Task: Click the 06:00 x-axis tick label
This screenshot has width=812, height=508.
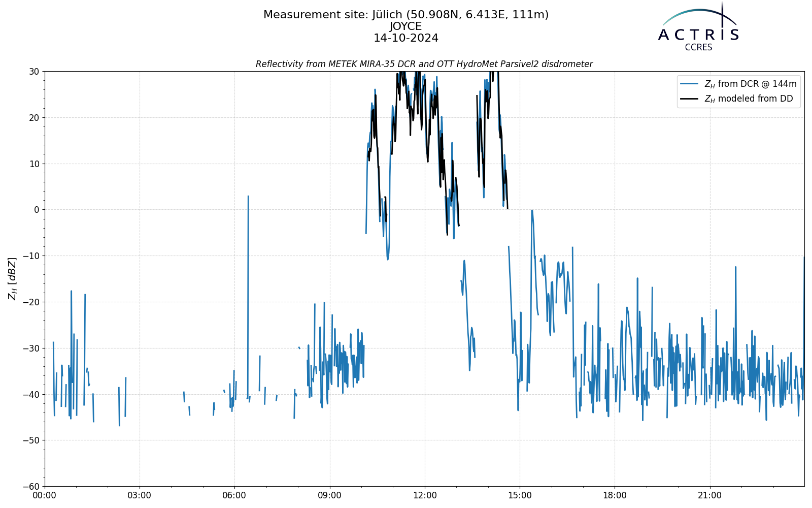Action: pyautogui.click(x=234, y=495)
